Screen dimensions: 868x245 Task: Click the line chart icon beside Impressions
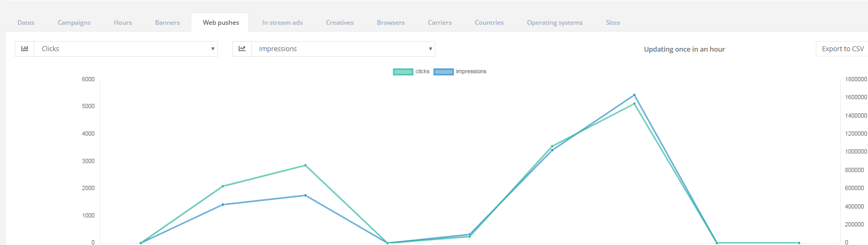point(242,49)
